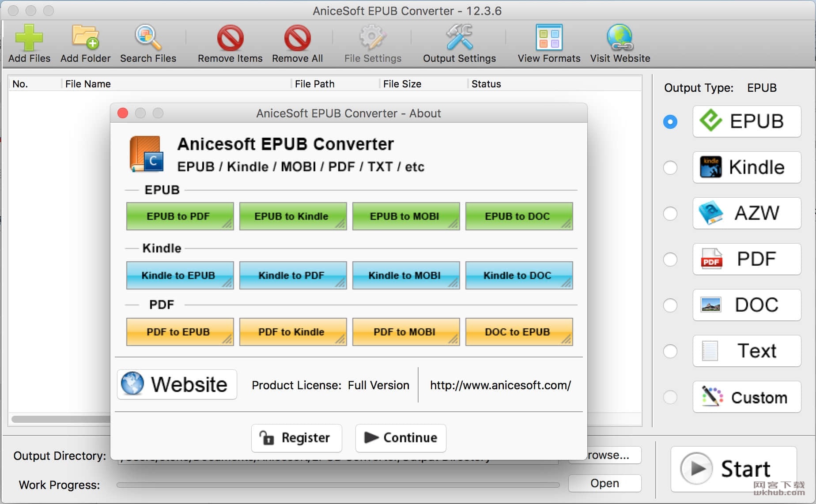
Task: Click the EPUB to MOBI button
Action: tap(406, 216)
